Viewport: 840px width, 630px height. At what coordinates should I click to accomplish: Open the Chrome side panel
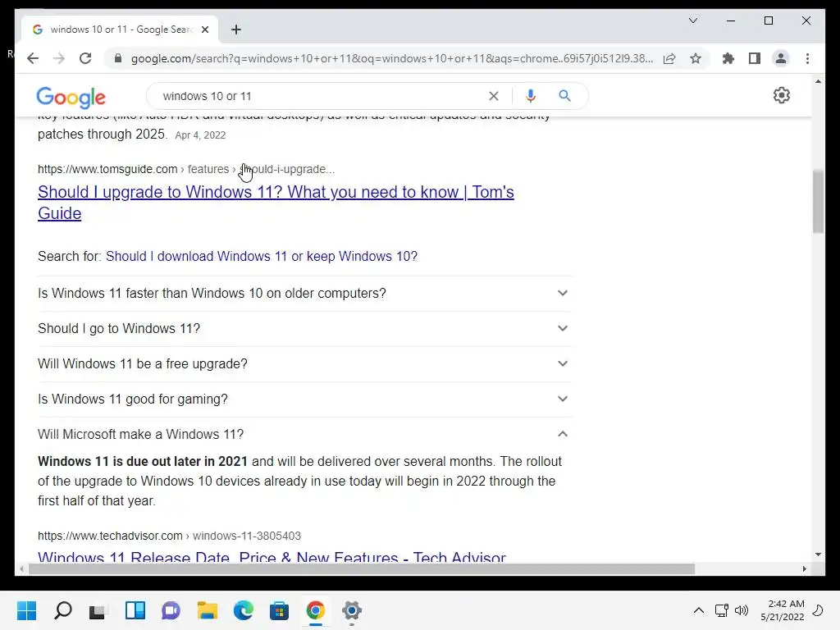(x=755, y=58)
